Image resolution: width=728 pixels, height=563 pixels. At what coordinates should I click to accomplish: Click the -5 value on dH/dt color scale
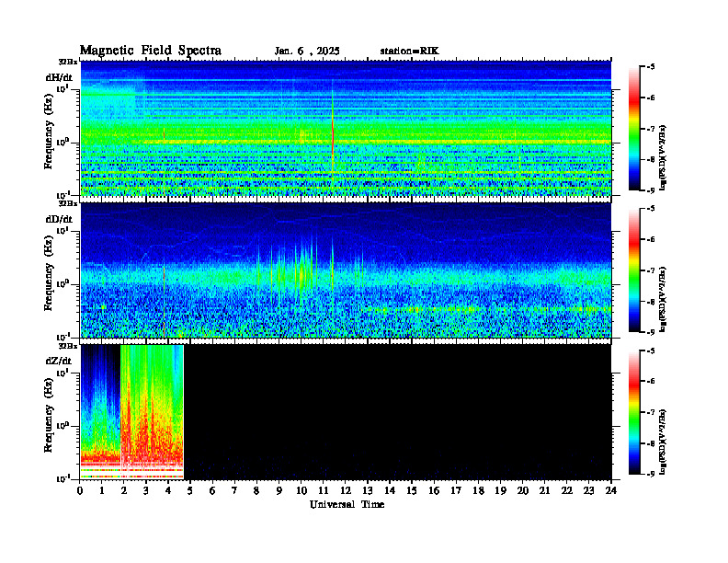click(x=651, y=67)
